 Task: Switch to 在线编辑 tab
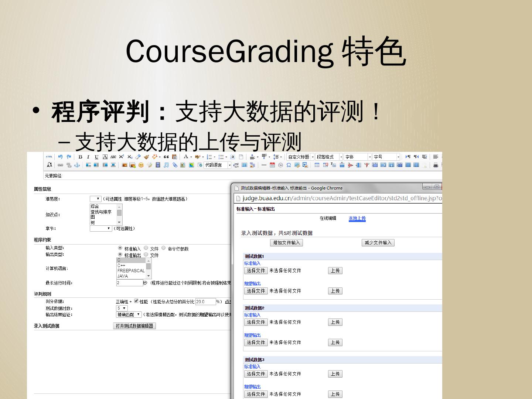coord(328,218)
